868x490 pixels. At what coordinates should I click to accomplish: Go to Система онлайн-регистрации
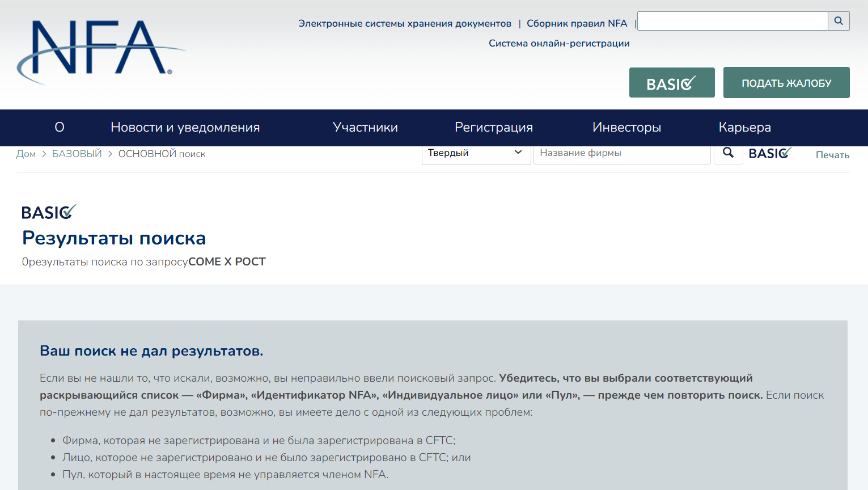click(559, 43)
